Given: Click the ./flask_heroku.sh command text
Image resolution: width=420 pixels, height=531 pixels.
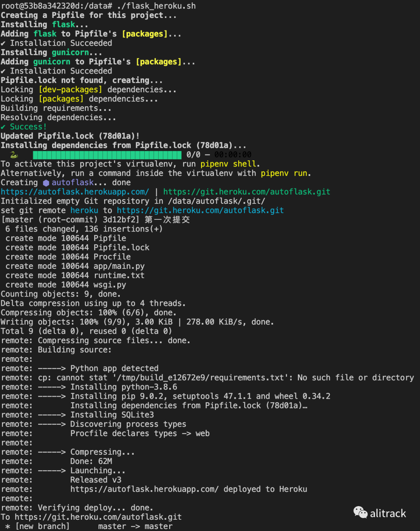Looking at the screenshot, I should click(156, 6).
